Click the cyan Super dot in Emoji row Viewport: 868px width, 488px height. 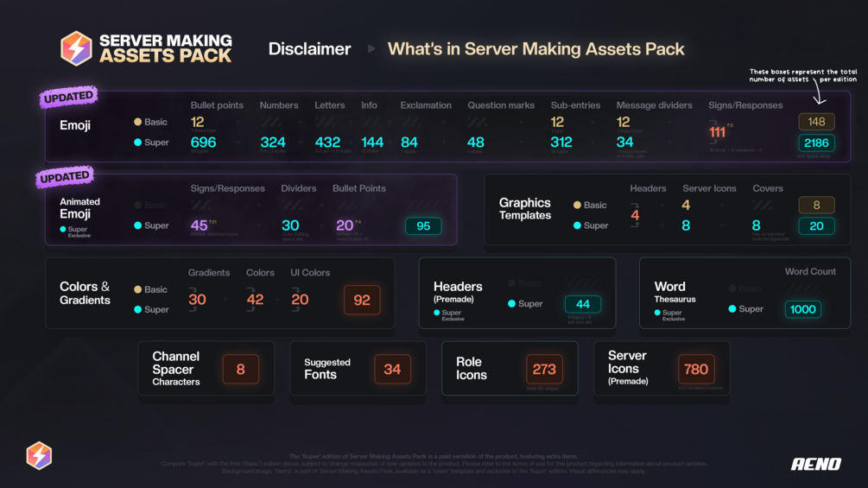click(x=138, y=143)
